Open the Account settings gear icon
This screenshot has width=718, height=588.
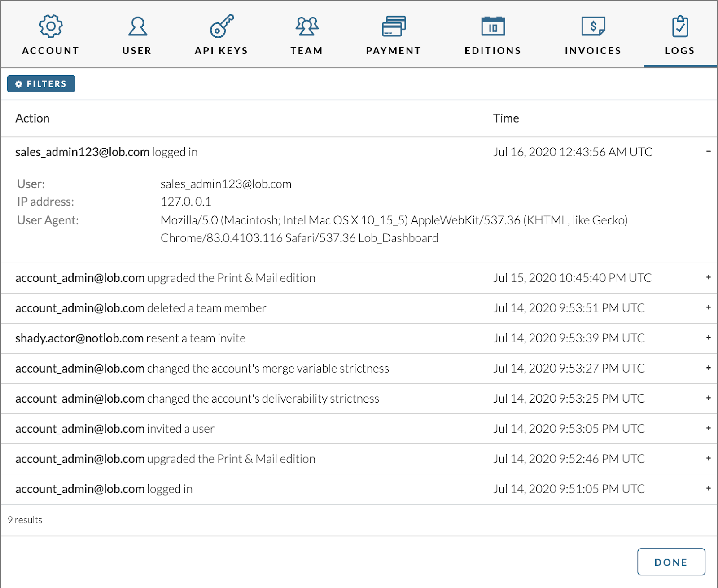50,26
